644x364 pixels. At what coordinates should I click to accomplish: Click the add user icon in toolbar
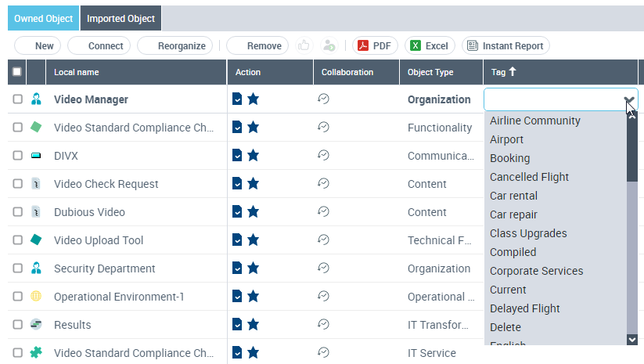coord(329,45)
